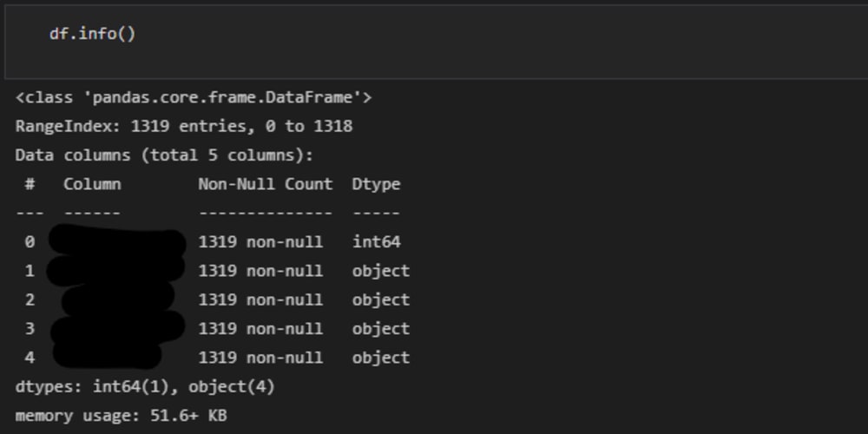
Task: Click the int64 dtype value
Action: pos(377,242)
